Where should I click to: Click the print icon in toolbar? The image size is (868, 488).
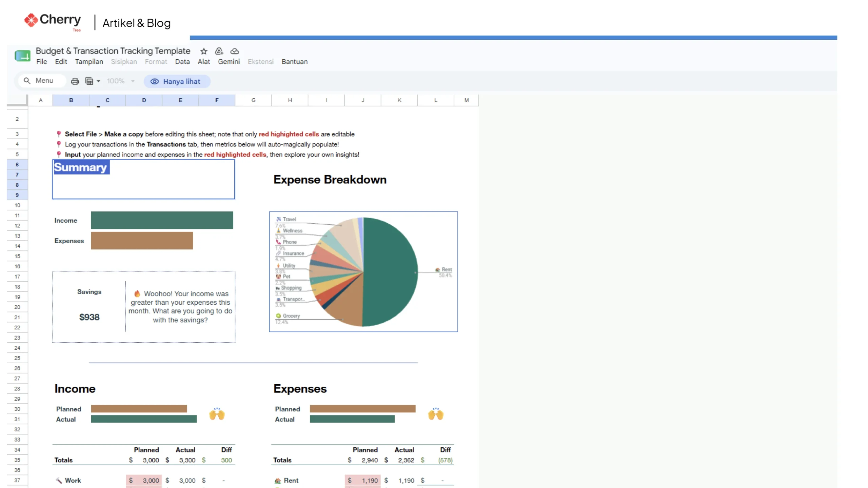[75, 81]
